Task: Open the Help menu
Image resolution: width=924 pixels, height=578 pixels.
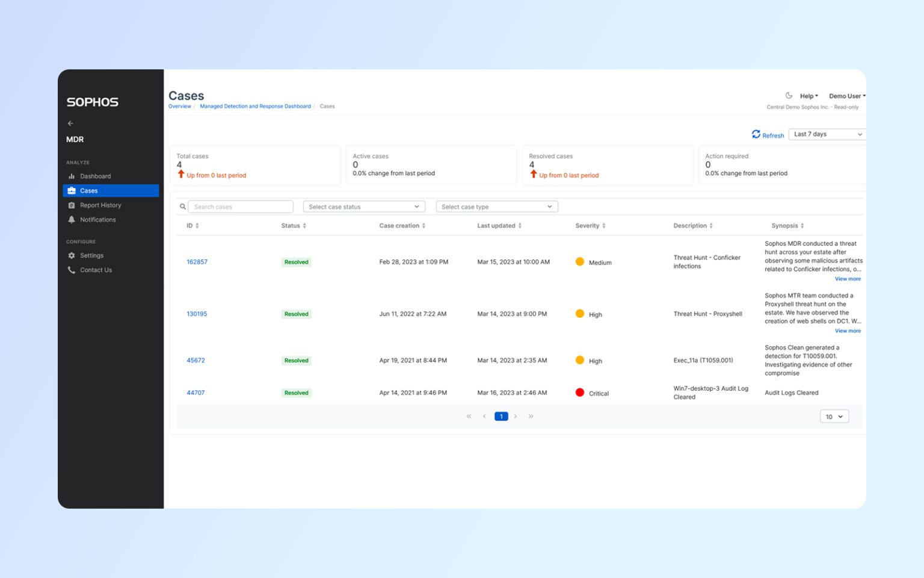Action: click(x=808, y=95)
